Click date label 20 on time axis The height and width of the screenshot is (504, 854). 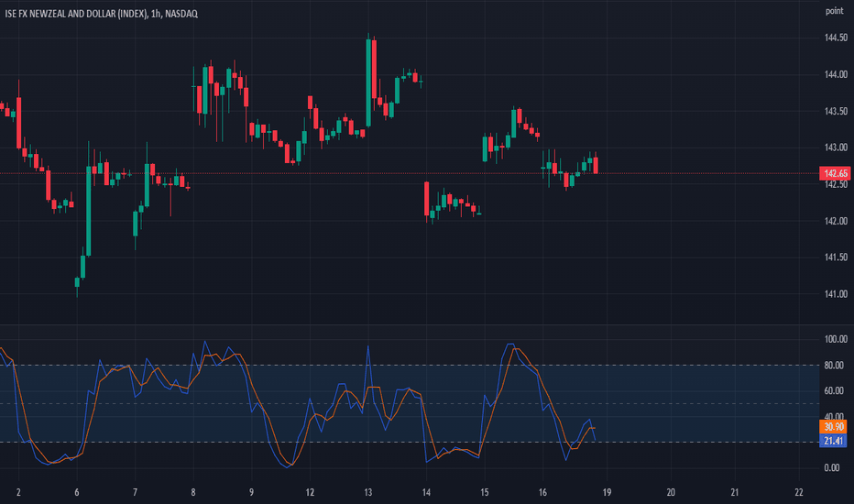671,492
